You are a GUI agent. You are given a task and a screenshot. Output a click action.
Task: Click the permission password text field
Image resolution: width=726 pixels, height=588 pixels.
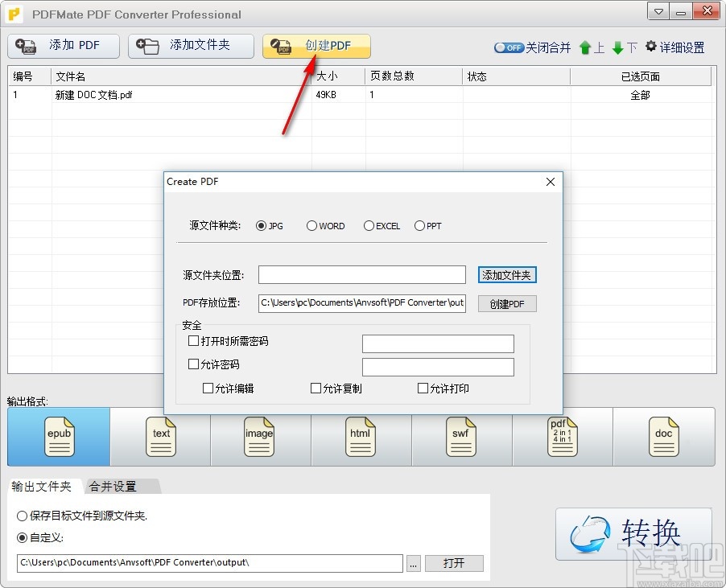tap(438, 367)
